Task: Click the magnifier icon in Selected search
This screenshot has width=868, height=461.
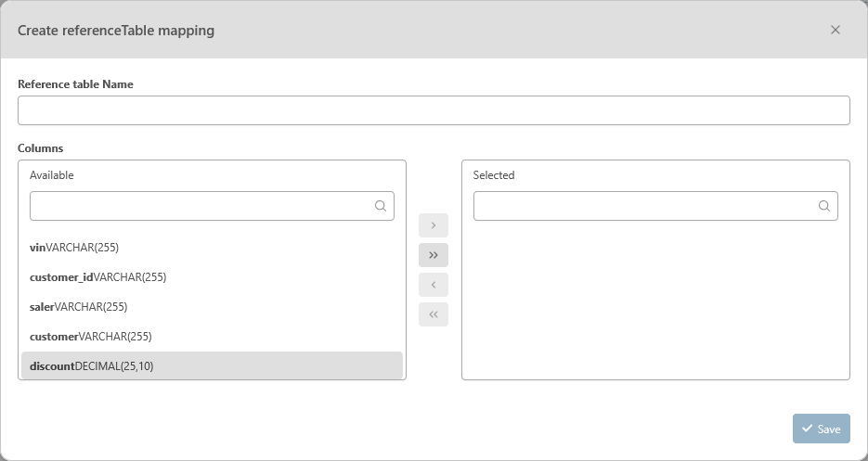Action: 824,206
